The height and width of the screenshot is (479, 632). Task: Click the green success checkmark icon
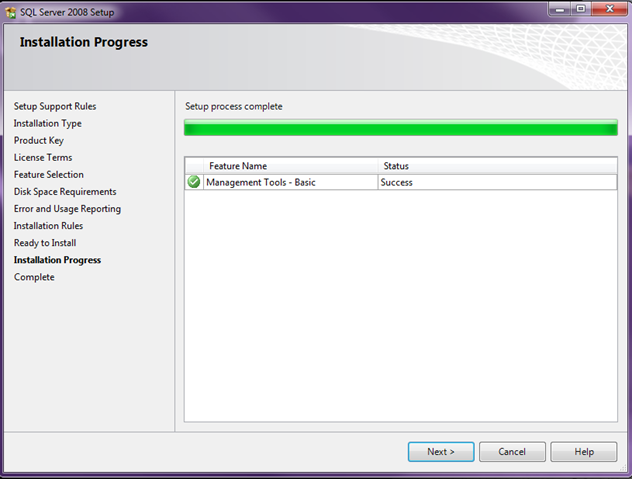click(194, 182)
